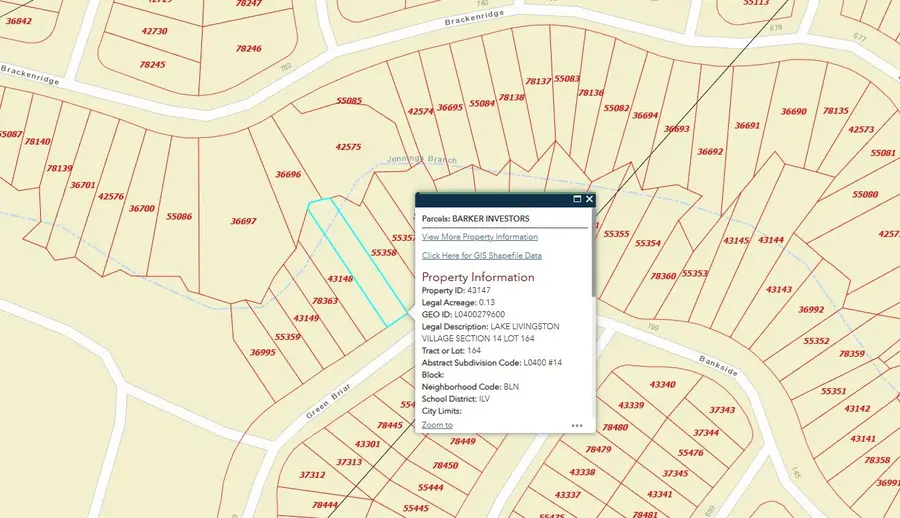Maximize the parcel info popup

point(577,199)
